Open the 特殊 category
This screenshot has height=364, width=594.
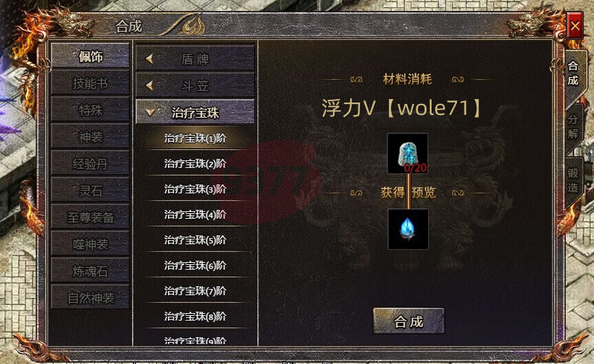90,110
